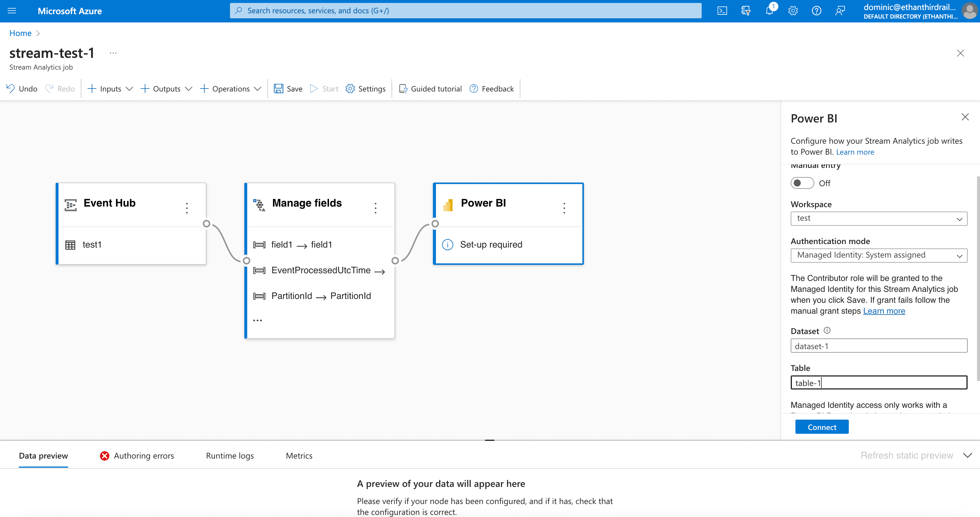Open the Authentication mode dropdown
Image resolution: width=980 pixels, height=517 pixels.
click(x=879, y=256)
